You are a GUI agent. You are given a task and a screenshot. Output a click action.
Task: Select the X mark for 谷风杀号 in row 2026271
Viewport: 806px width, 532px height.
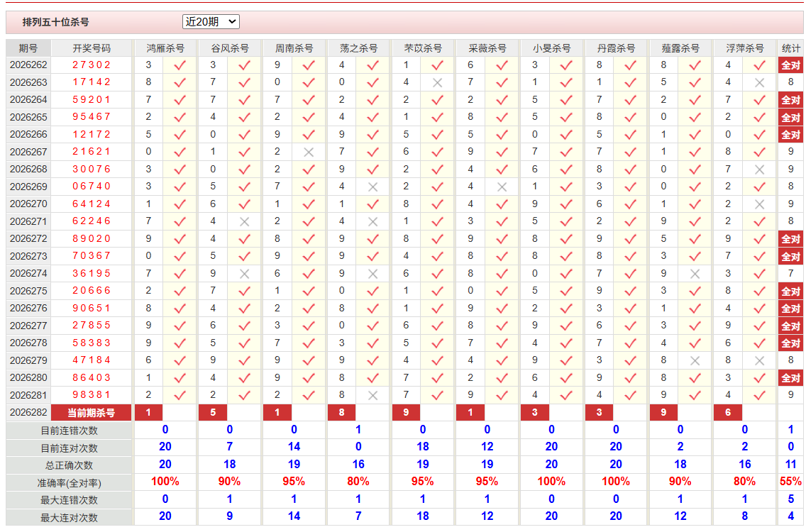[244, 221]
